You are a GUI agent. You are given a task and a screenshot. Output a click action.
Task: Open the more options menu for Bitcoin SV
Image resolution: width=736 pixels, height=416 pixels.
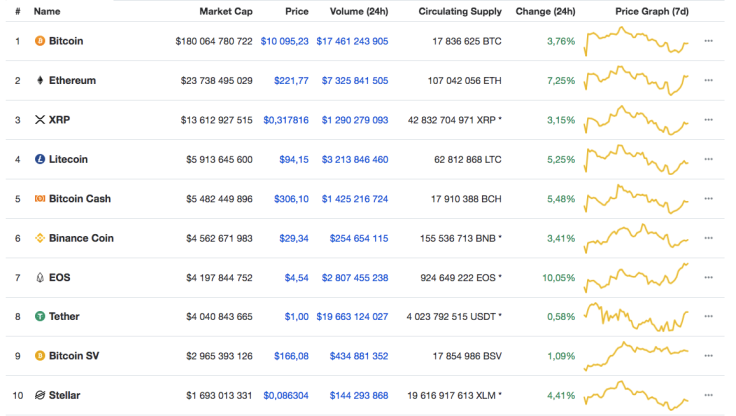pos(709,356)
